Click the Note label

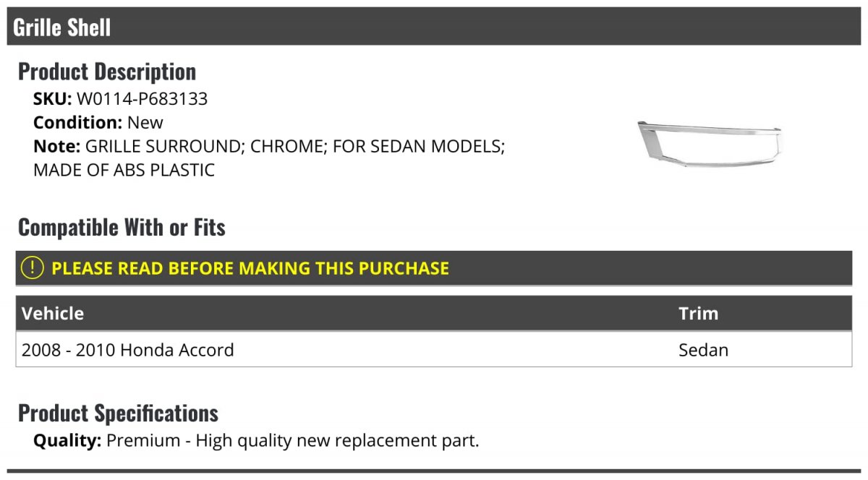tap(56, 146)
